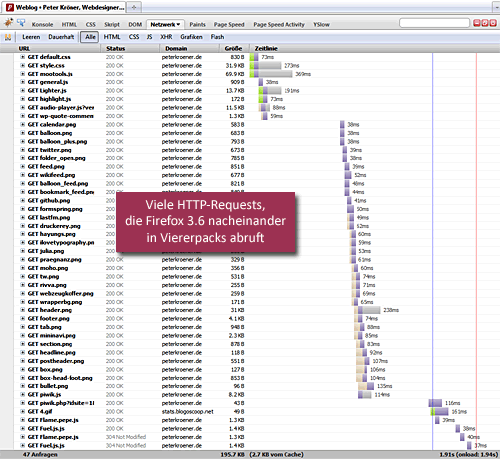Image resolution: width=500 pixels, height=459 pixels.
Task: Open the Page Speed panel
Action: [x=229, y=24]
